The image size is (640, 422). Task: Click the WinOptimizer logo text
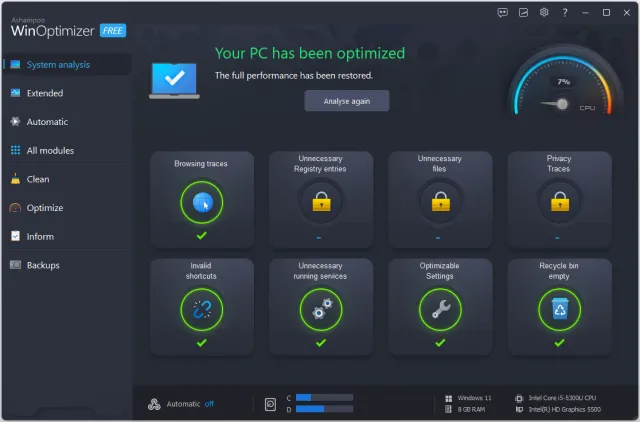click(53, 31)
